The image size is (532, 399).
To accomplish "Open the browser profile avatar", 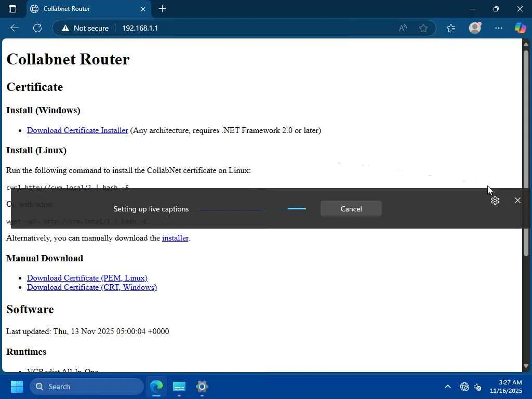I will click(475, 28).
